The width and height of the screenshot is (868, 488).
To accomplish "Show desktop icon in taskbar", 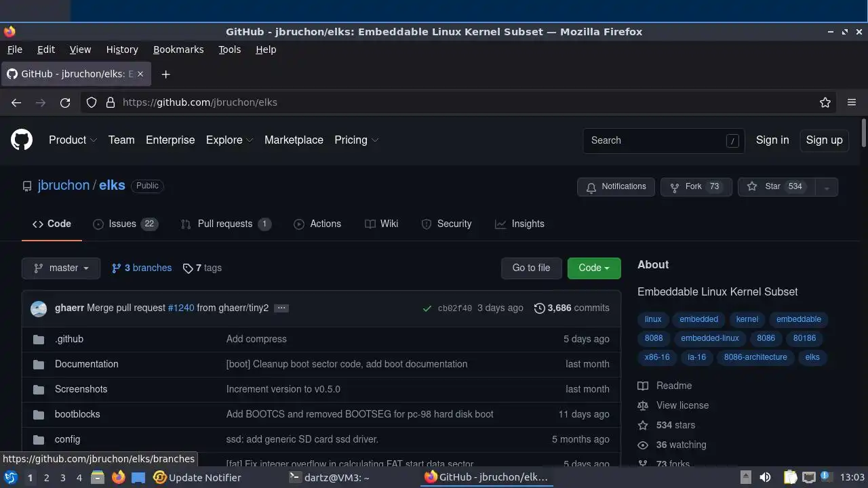I will (x=138, y=477).
